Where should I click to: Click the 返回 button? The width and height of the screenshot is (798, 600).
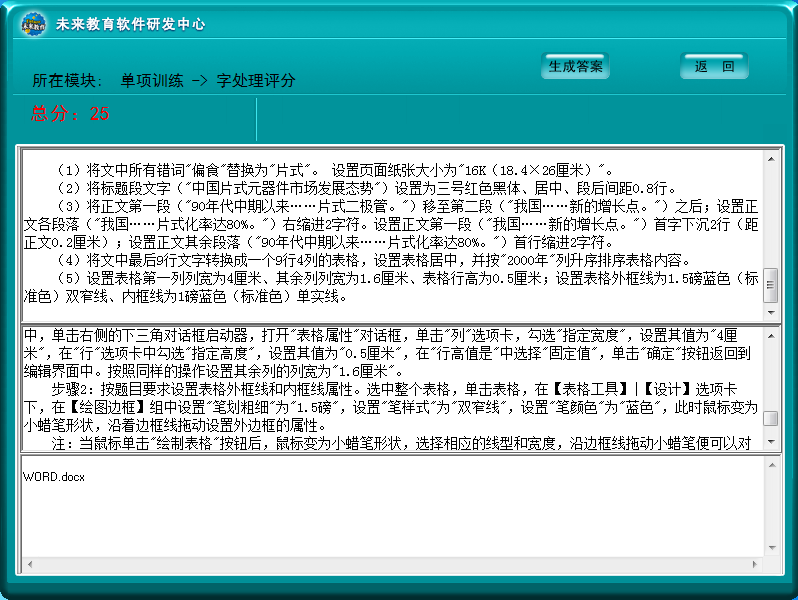[714, 66]
